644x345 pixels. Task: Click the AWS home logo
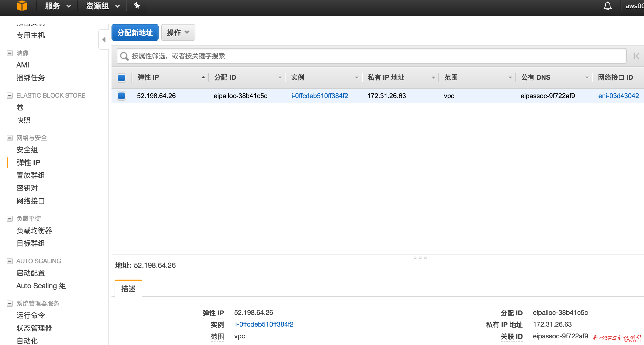pos(22,6)
